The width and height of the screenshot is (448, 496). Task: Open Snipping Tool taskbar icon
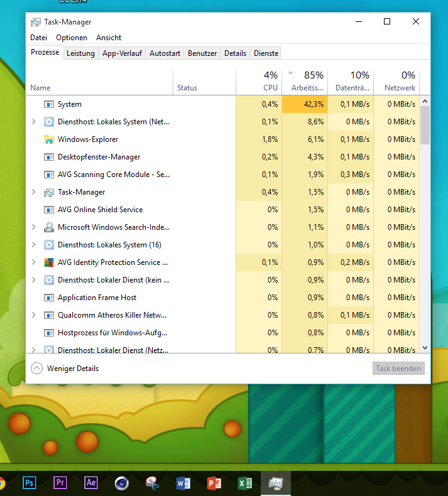[x=152, y=483]
